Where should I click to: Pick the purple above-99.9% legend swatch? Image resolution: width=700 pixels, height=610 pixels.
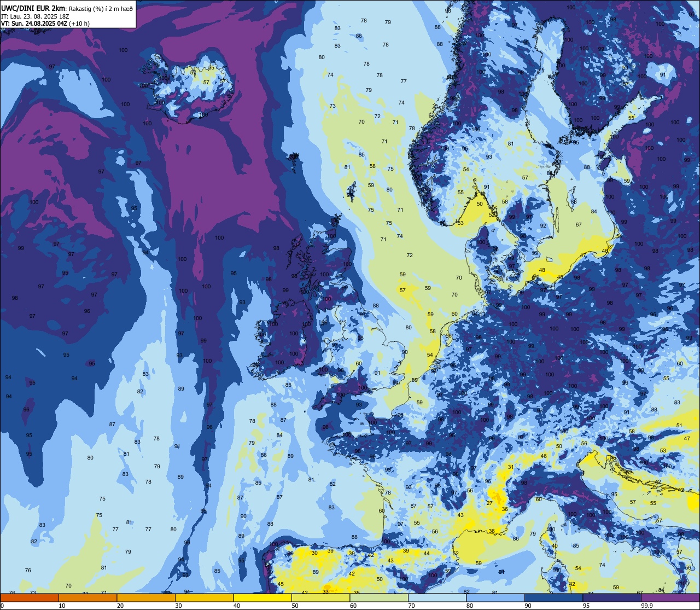tap(670, 597)
